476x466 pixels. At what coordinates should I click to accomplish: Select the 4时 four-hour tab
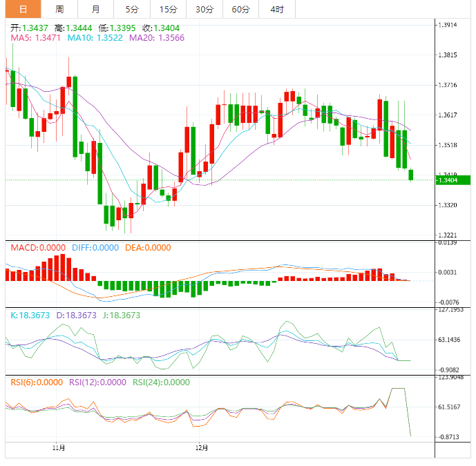pos(277,9)
